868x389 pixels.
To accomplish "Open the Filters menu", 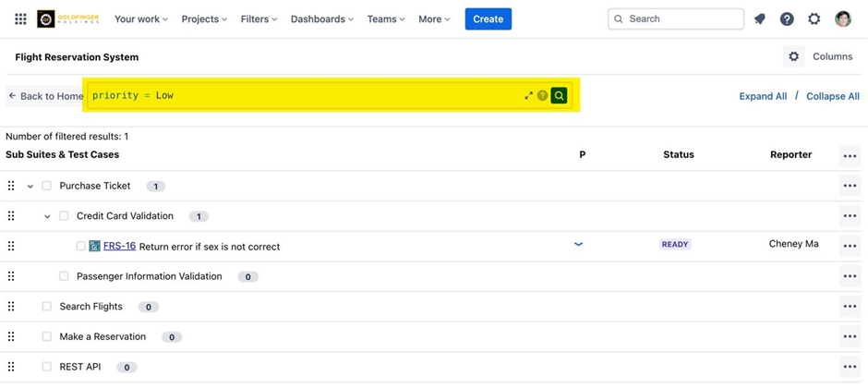I will pyautogui.click(x=259, y=19).
